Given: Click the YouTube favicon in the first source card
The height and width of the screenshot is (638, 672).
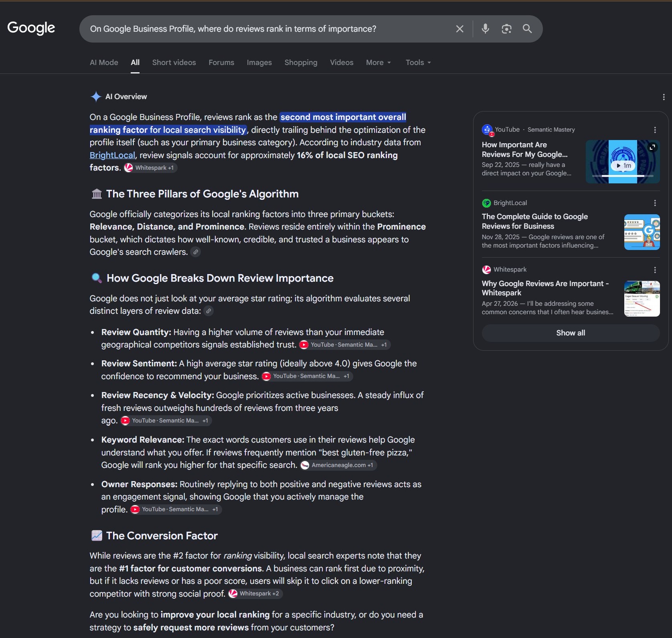Looking at the screenshot, I should 487,130.
